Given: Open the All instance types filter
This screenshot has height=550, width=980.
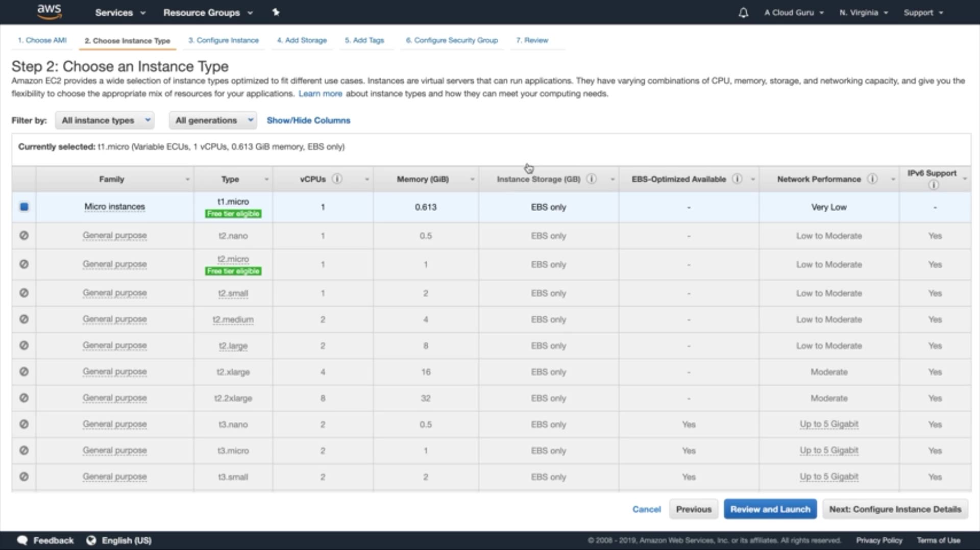Looking at the screenshot, I should point(105,120).
